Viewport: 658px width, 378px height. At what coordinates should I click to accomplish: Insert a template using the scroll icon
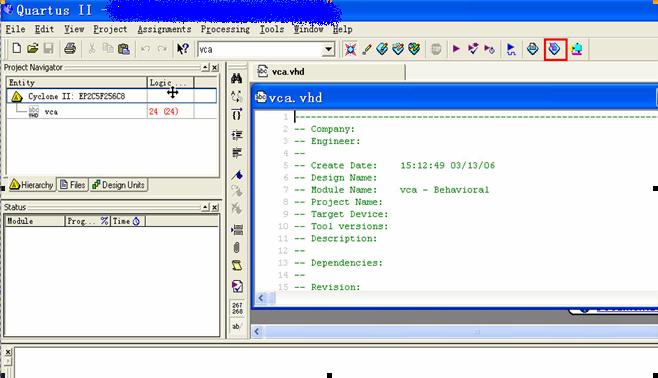[x=237, y=266]
